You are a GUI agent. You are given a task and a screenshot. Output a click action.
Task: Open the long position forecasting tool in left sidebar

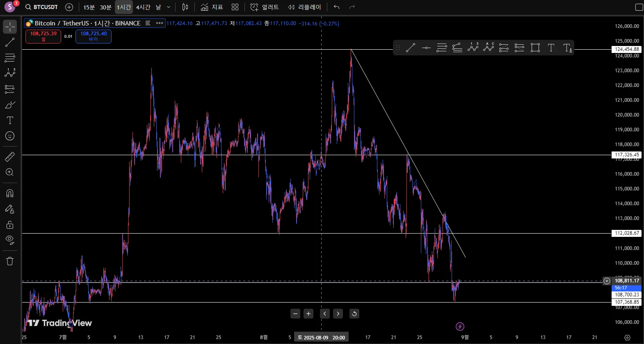(10, 89)
